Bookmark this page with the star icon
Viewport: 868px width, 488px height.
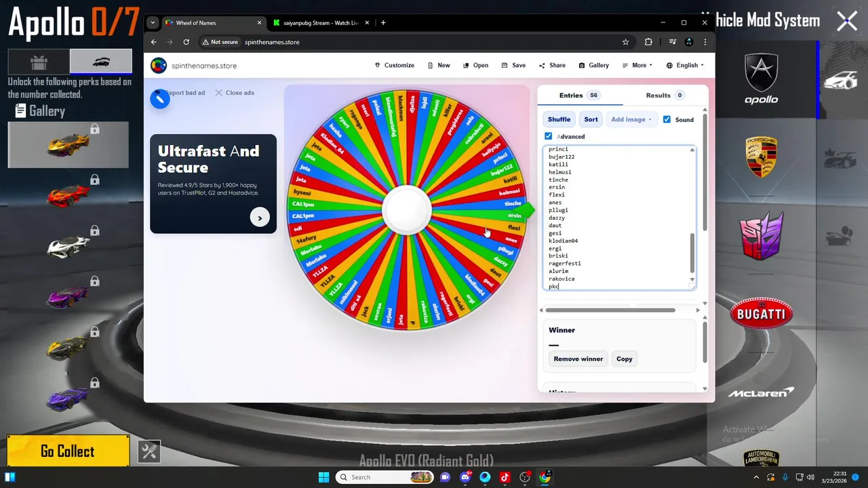point(625,42)
